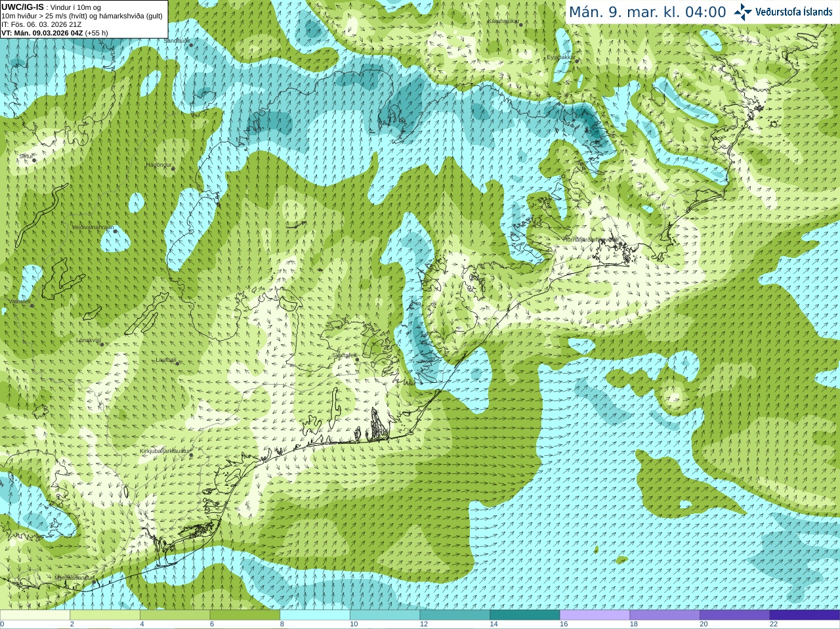Image resolution: width=840 pixels, height=629 pixels.
Task: Select the Mán. 9. mar. kl. 04:00 timestamp
Action: point(647,12)
